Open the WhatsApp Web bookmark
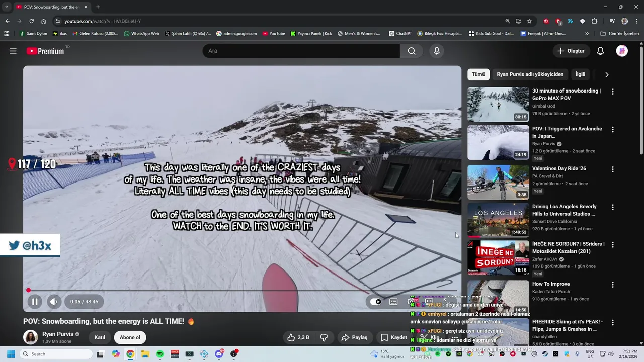The image size is (644, 362). (141, 34)
